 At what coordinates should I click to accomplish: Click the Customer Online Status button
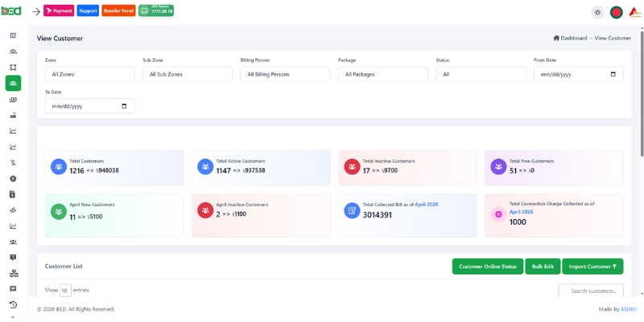(x=487, y=266)
